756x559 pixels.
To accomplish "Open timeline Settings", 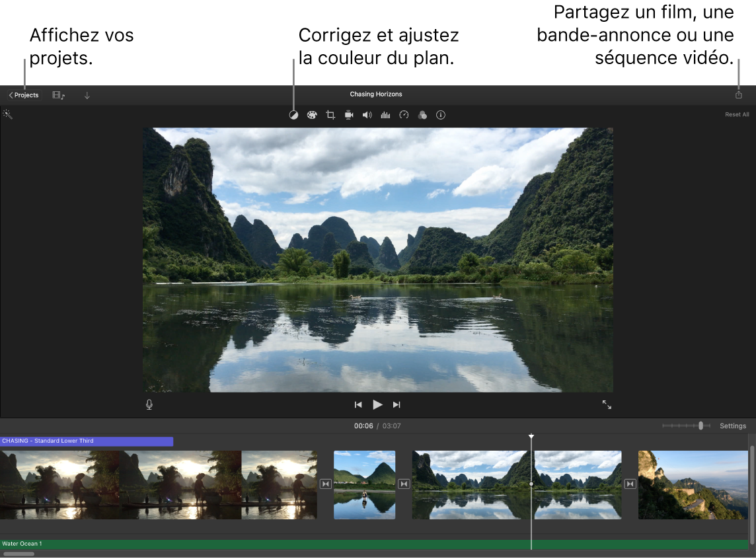I will 732,426.
